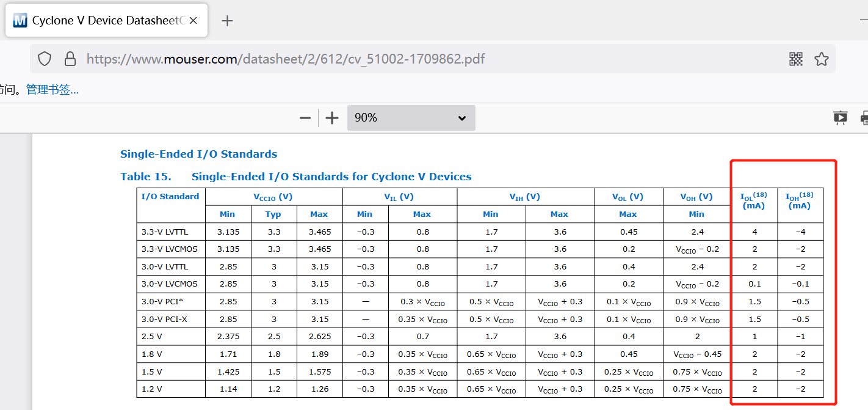Click the VOL (V) column header
Image resolution: width=868 pixels, height=410 pixels.
[x=627, y=197]
